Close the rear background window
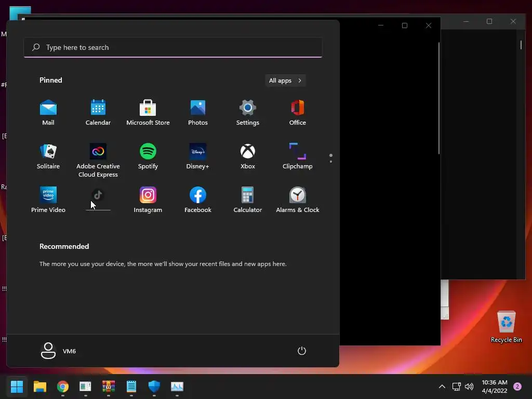This screenshot has height=399, width=532. [513, 21]
